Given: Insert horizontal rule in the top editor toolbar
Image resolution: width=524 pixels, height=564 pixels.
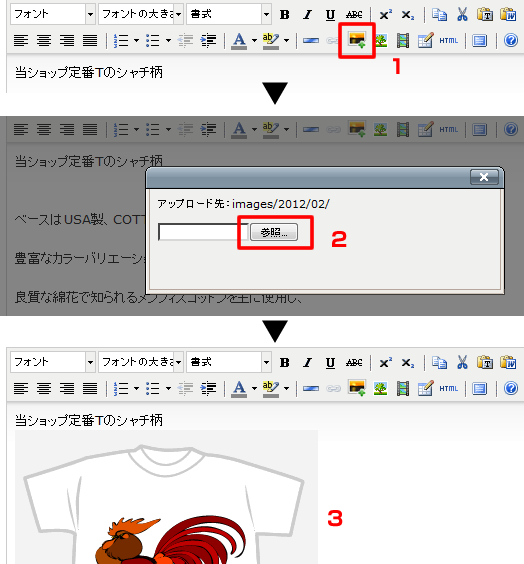Looking at the screenshot, I should click(311, 40).
